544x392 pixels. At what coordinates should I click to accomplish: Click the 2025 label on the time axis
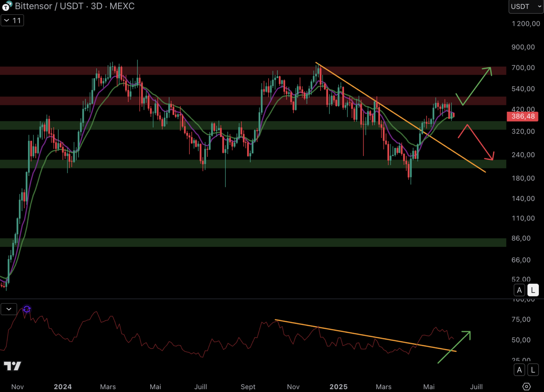tap(339, 387)
